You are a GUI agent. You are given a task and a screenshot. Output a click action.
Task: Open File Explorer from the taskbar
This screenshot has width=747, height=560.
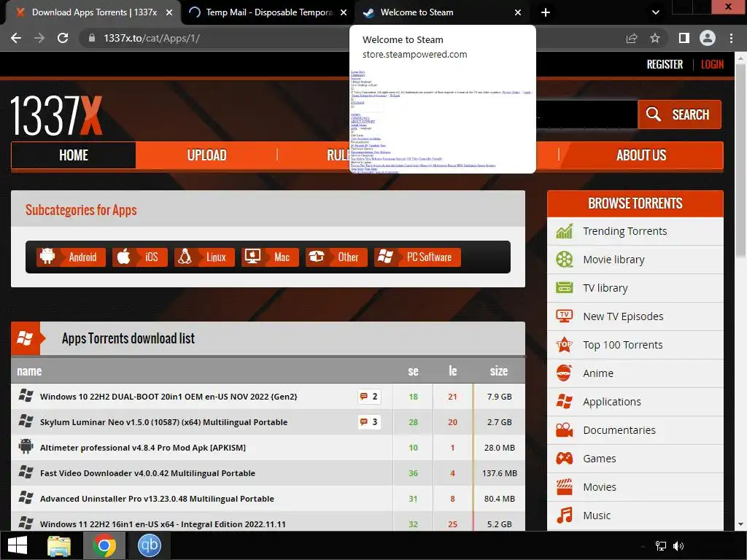tap(59, 545)
